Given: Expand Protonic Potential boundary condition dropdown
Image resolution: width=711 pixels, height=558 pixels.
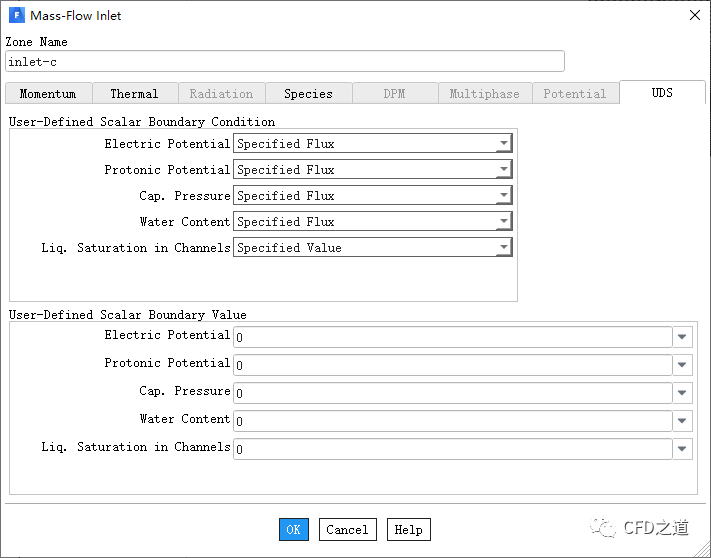Looking at the screenshot, I should pos(503,170).
